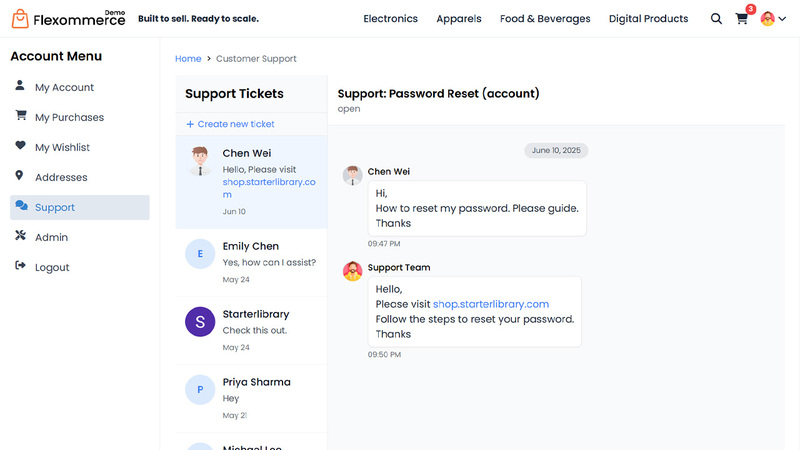Expand the user avatar dropdown chevron
This screenshot has height=450, width=800.
tap(782, 19)
